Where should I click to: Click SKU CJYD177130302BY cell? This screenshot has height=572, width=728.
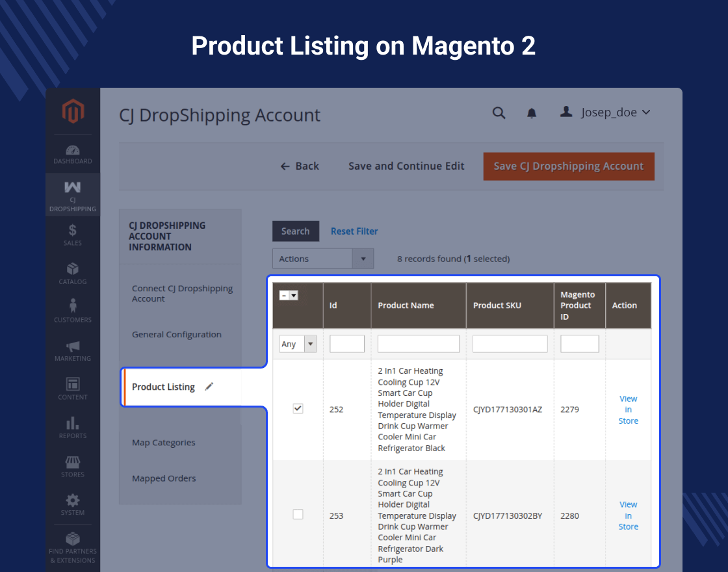[x=508, y=516]
